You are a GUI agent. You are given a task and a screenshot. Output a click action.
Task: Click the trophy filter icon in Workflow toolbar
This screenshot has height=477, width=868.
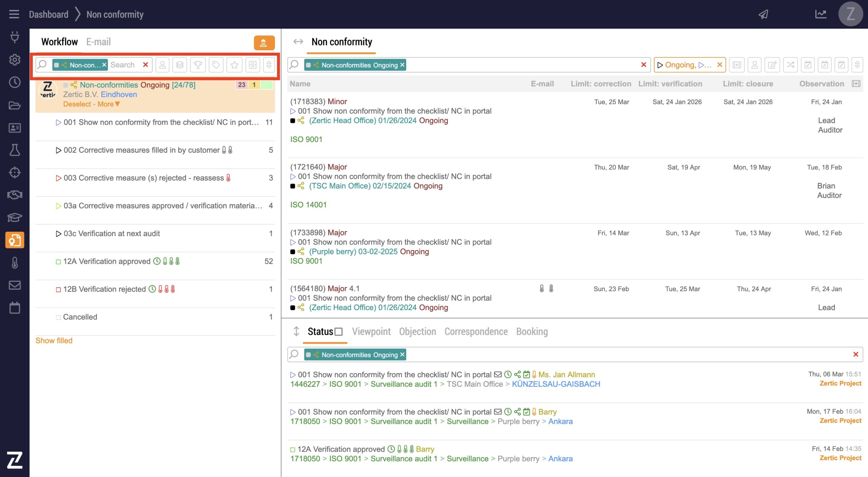tap(198, 64)
